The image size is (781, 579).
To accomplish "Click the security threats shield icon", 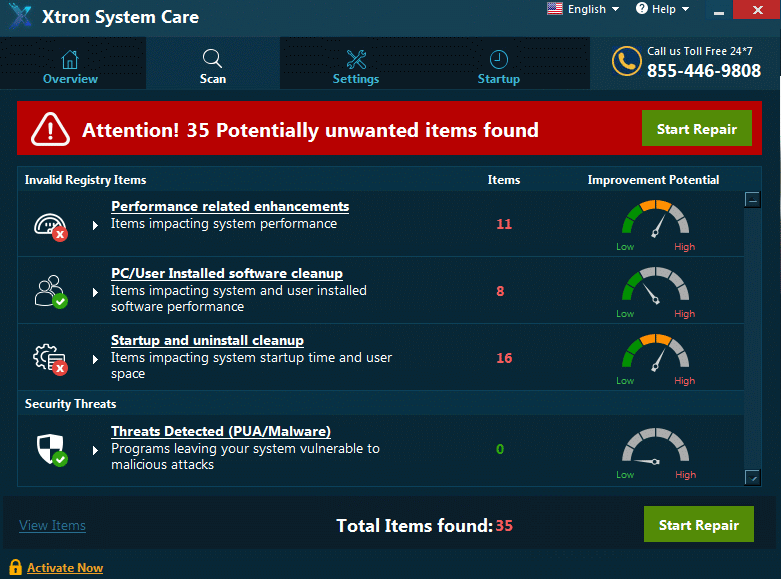I will 50,449.
